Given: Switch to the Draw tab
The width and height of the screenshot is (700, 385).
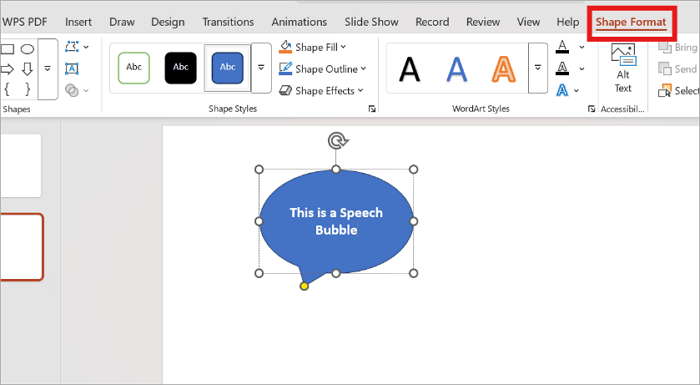Looking at the screenshot, I should (x=122, y=22).
